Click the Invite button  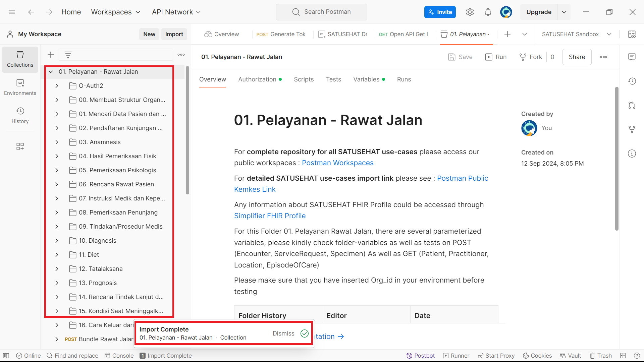click(x=440, y=12)
